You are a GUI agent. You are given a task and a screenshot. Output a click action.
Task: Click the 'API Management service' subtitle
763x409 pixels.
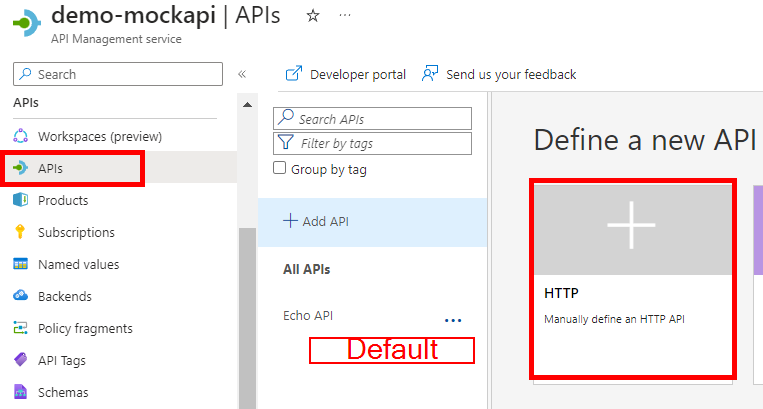[x=116, y=39]
